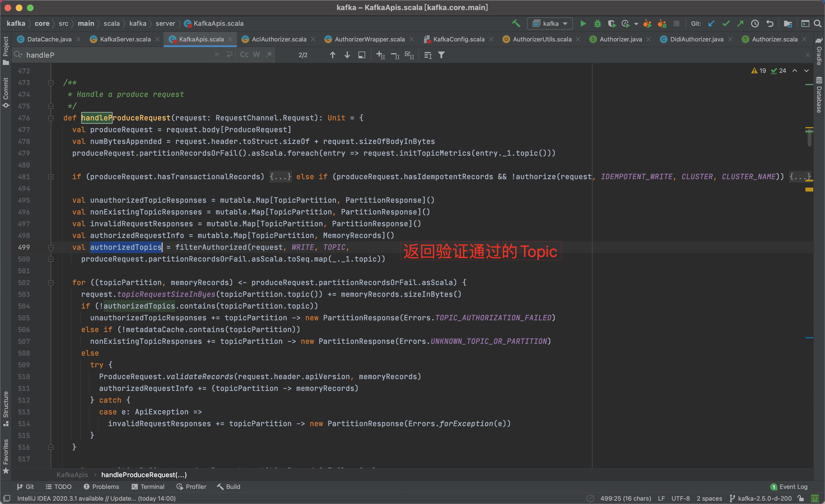The width and height of the screenshot is (825, 504).
Task: Collapse handleProduceRequest method fold at line 476
Action: coord(51,118)
